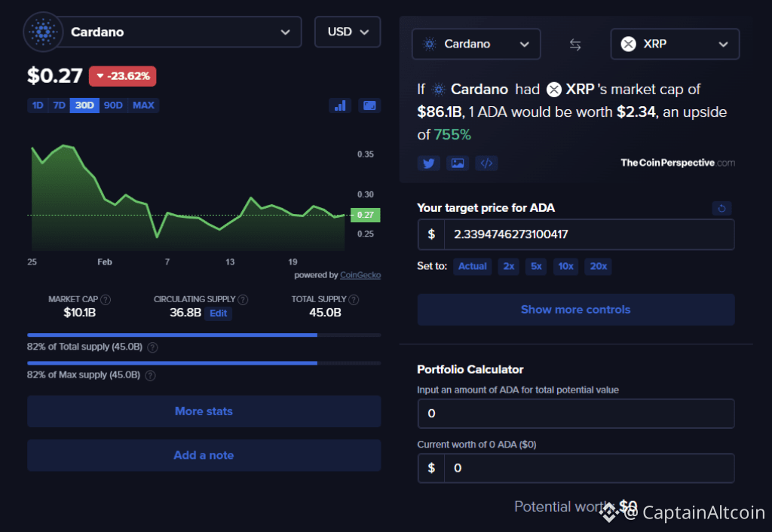Image resolution: width=772 pixels, height=532 pixels.
Task: Switch to the bar chart view icon
Action: pos(340,105)
